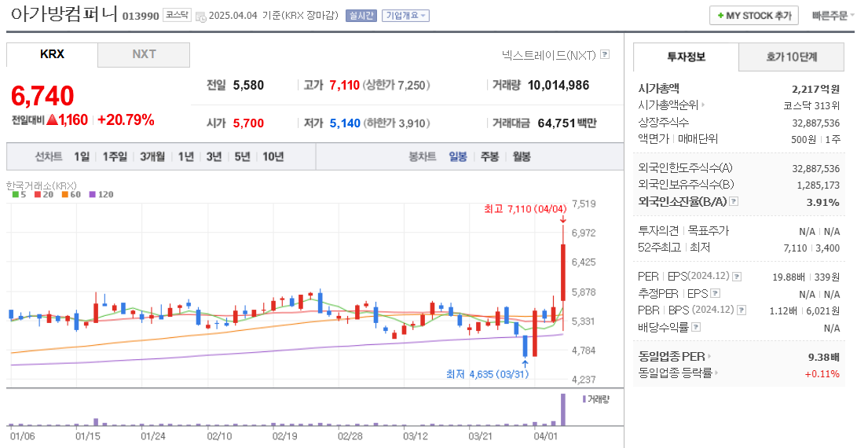The image size is (868, 448).
Task: Click help icon beside 배당수익률
Action: point(697,327)
